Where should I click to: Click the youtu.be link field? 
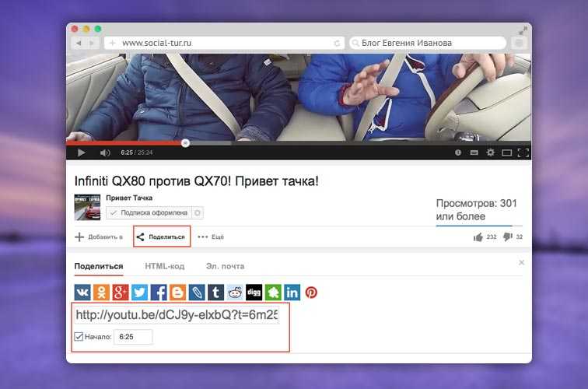point(177,315)
